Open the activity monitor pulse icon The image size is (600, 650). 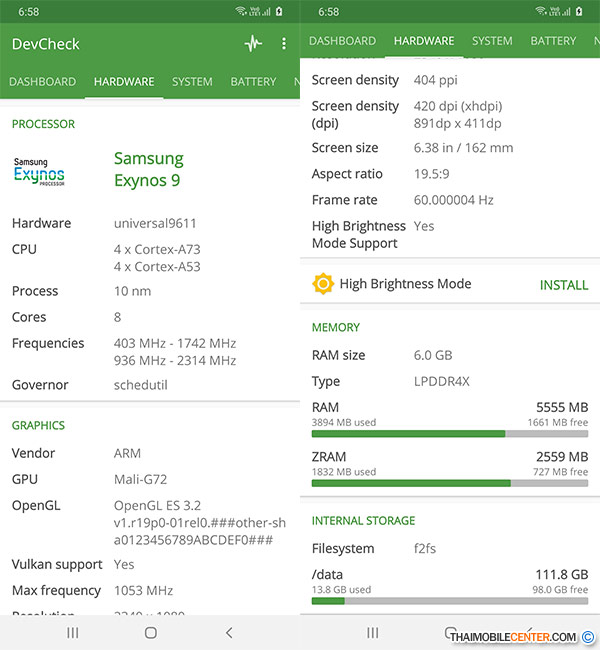253,44
